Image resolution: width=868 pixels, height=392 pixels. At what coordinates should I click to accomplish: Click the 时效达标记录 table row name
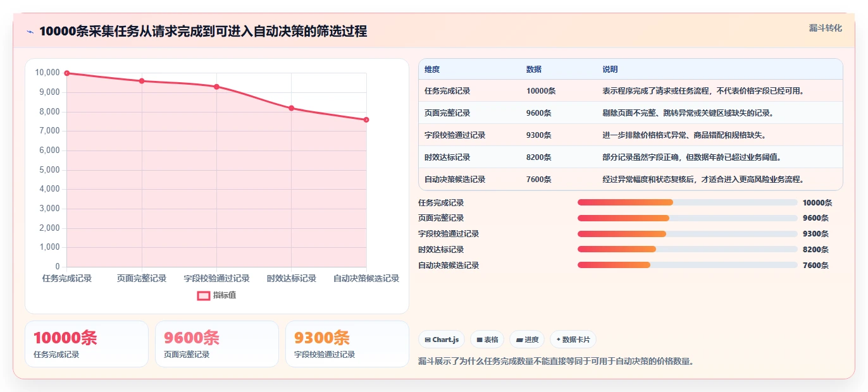coord(447,157)
